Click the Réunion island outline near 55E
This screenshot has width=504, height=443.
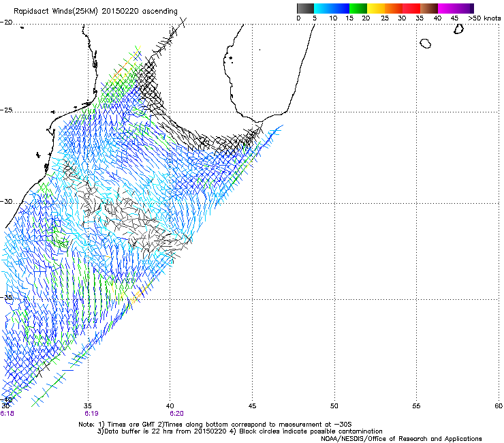pyautogui.click(x=425, y=44)
